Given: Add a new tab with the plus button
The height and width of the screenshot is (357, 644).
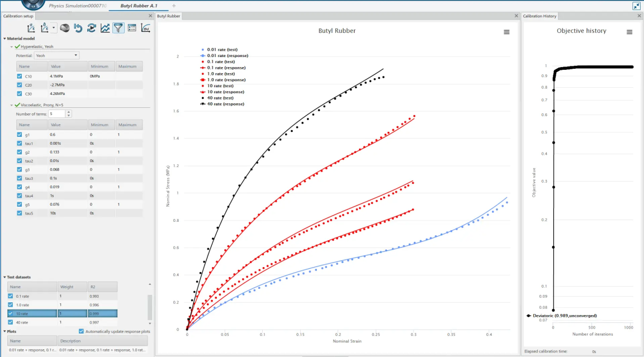Looking at the screenshot, I should 173,6.
